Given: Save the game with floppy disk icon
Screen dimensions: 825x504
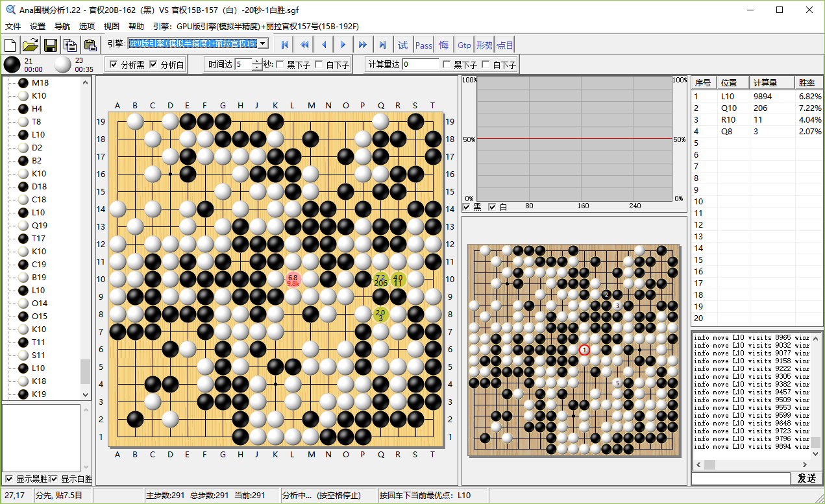Looking at the screenshot, I should [50, 45].
